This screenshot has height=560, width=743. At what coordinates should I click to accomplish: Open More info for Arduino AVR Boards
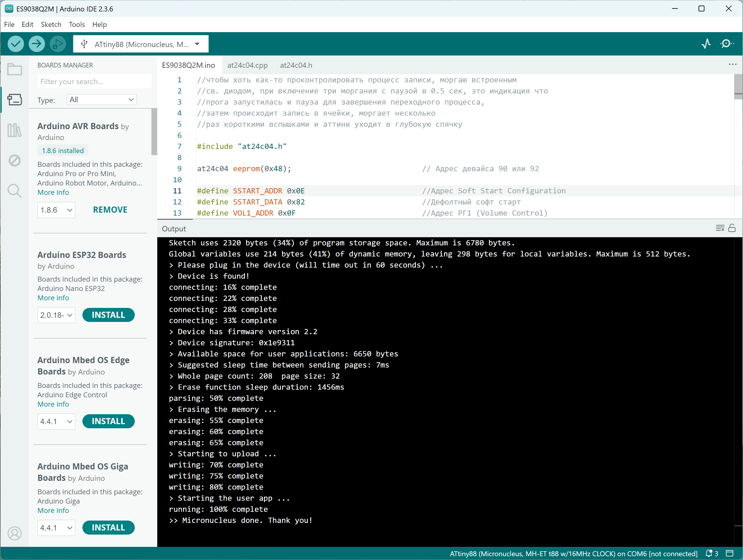[53, 193]
